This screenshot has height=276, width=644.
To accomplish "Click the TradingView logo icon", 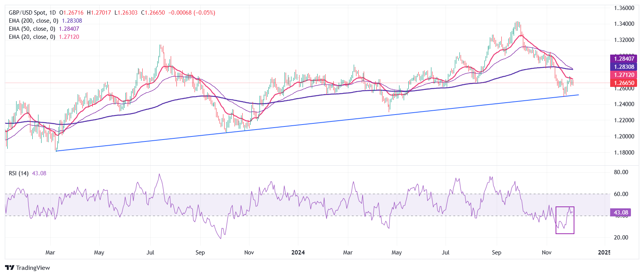I will (10, 268).
